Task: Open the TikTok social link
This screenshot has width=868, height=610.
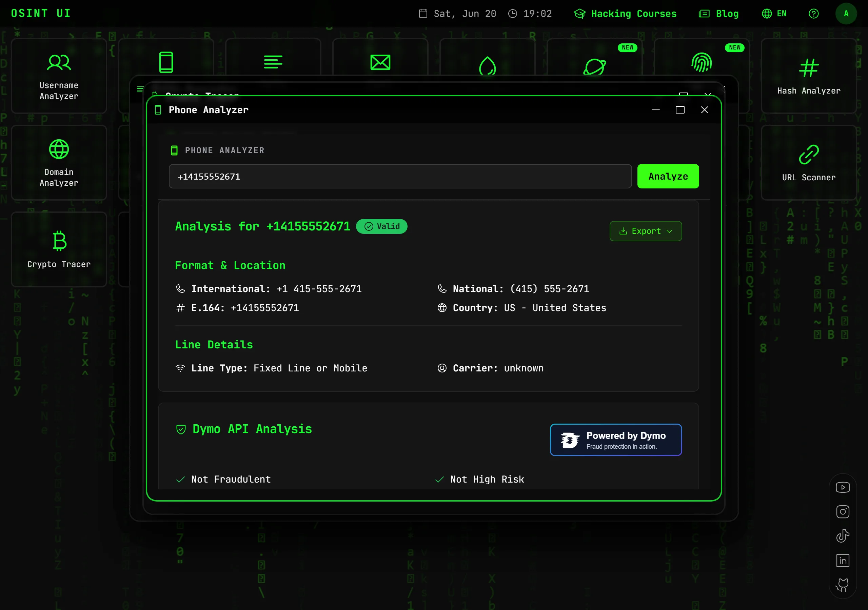Action: [842, 536]
